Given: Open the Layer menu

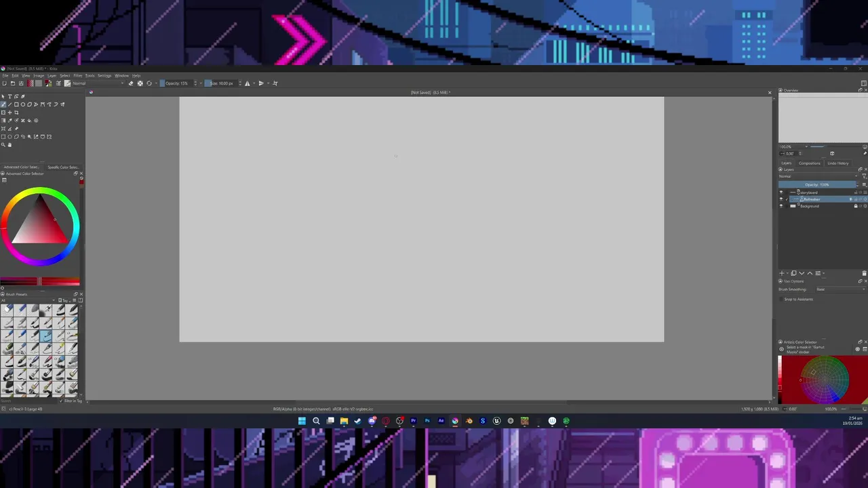Looking at the screenshot, I should pos(52,76).
